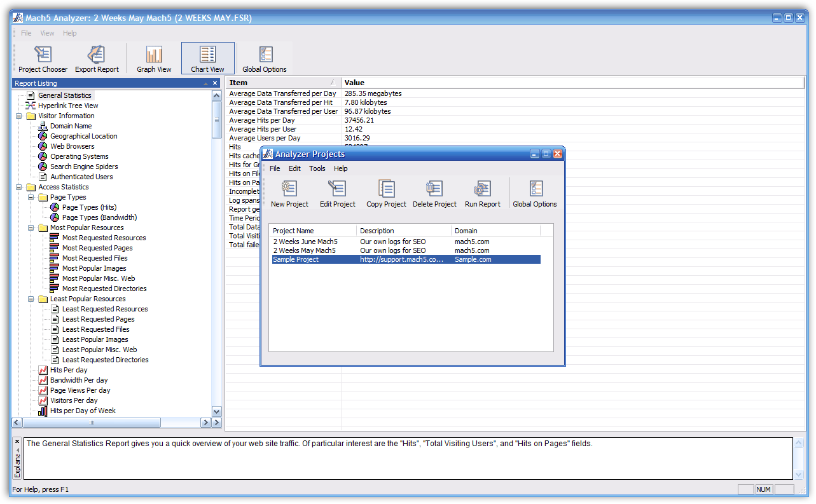
Task: Open Least Requested Pages report
Action: (x=98, y=319)
